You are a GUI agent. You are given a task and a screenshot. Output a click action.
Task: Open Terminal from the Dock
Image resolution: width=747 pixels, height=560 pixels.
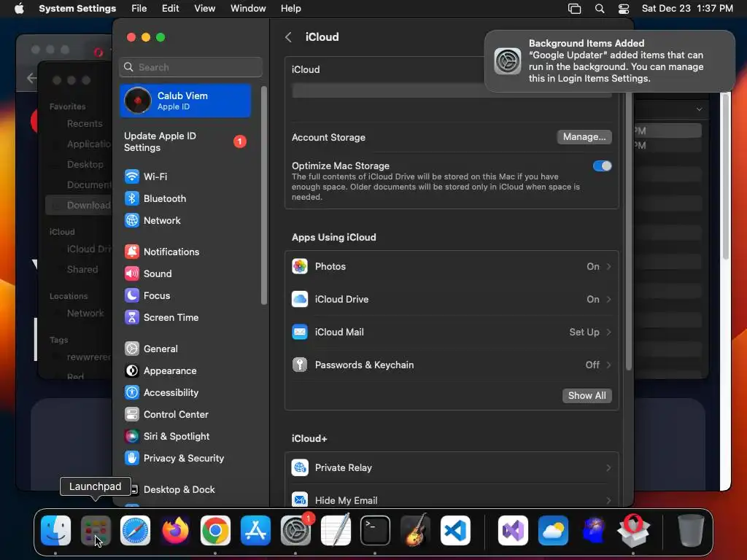click(x=376, y=530)
